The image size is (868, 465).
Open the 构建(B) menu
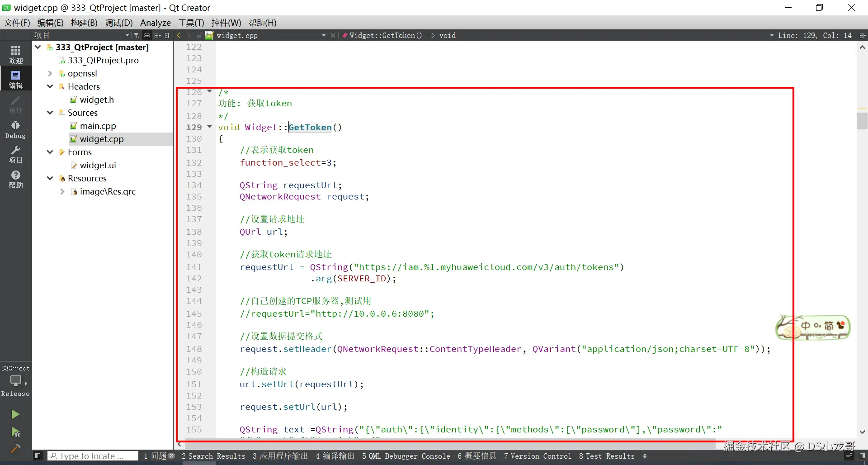click(84, 23)
